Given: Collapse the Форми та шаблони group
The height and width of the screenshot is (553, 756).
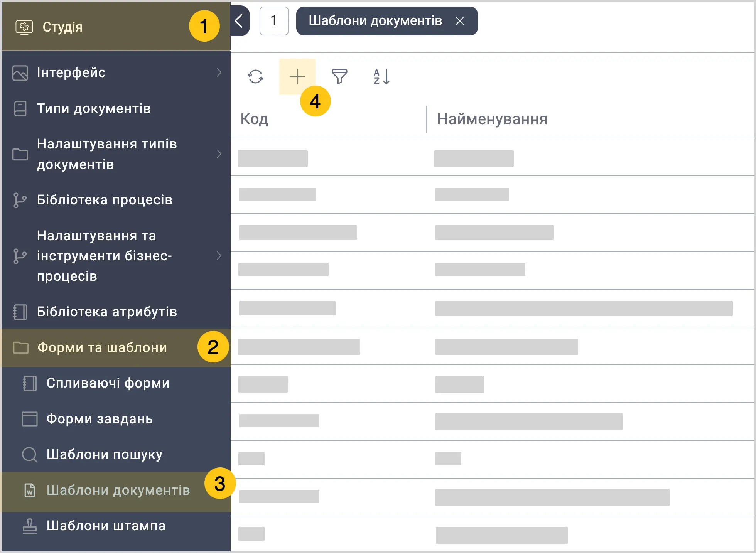Looking at the screenshot, I should tap(116, 347).
